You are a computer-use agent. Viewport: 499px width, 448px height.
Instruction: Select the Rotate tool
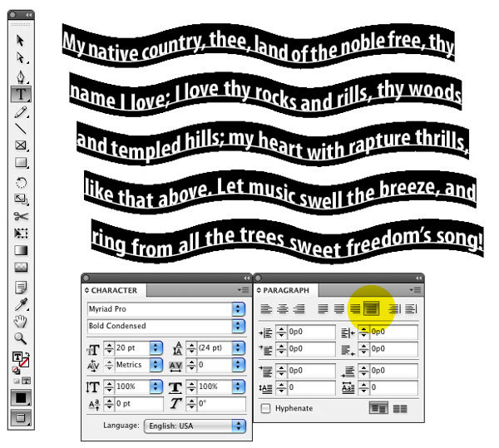coord(21,183)
